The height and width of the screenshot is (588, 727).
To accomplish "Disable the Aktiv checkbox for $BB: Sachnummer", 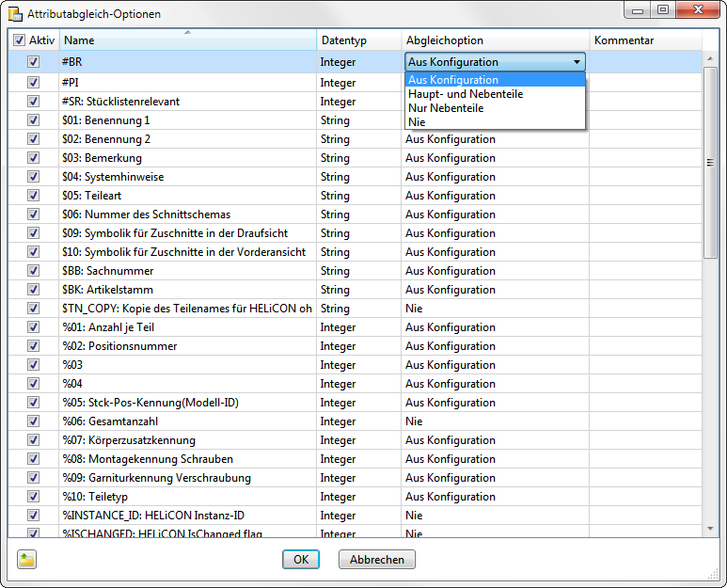I will pyautogui.click(x=34, y=271).
